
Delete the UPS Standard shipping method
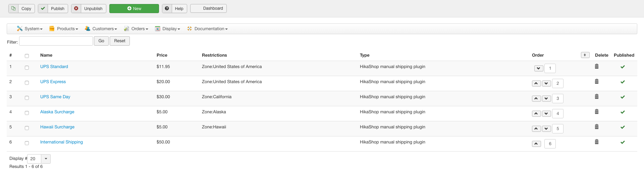click(x=597, y=66)
